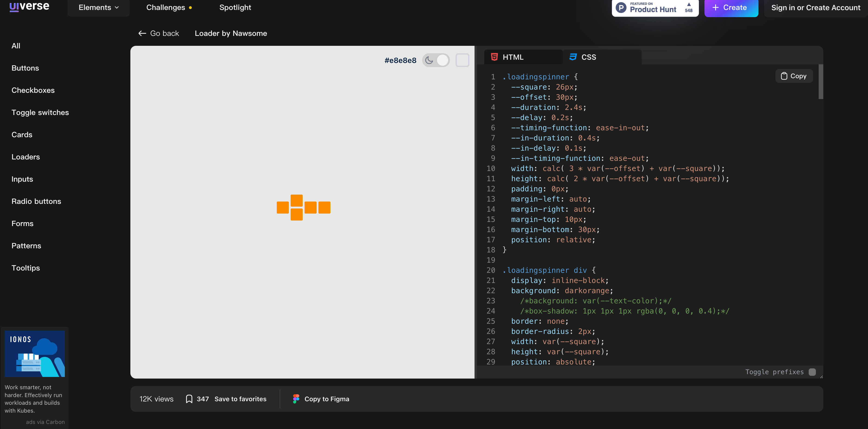The height and width of the screenshot is (429, 868).
Task: Copy the code with the Copy button
Action: click(794, 76)
